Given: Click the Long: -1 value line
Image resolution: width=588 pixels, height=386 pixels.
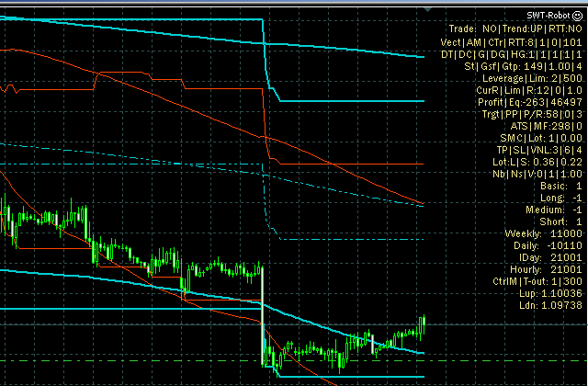Looking at the screenshot, I should pyautogui.click(x=561, y=198).
